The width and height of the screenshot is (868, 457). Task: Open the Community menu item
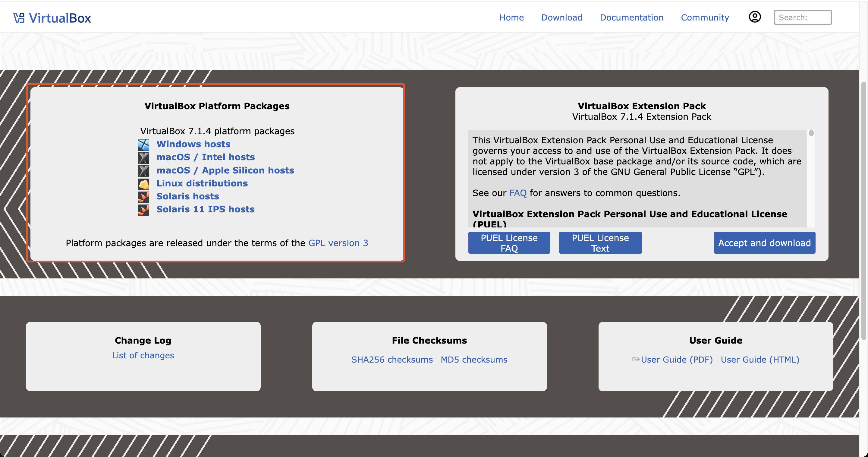(705, 17)
